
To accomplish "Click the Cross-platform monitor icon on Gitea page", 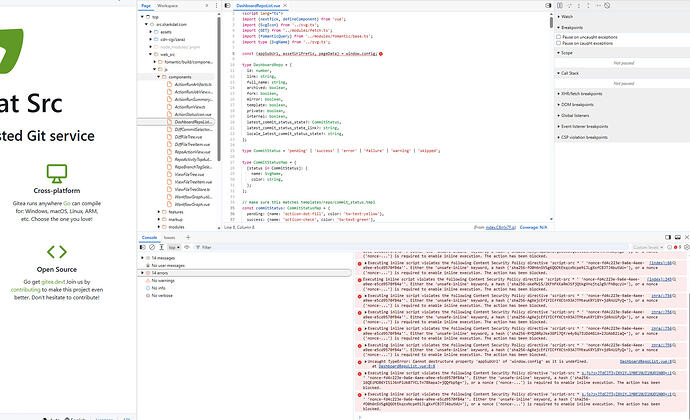I will tap(57, 173).
